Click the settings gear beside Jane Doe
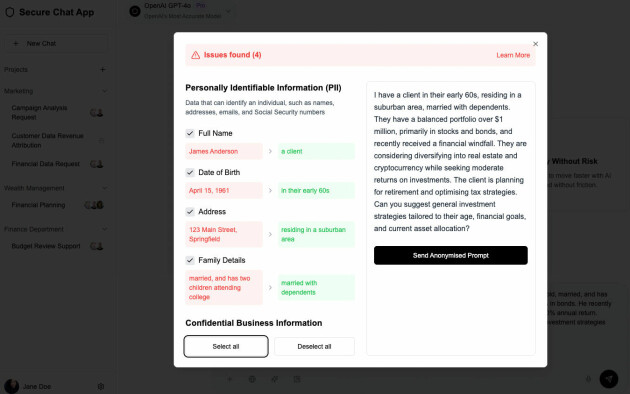Screen dimensions: 630x394 [x=101, y=386]
